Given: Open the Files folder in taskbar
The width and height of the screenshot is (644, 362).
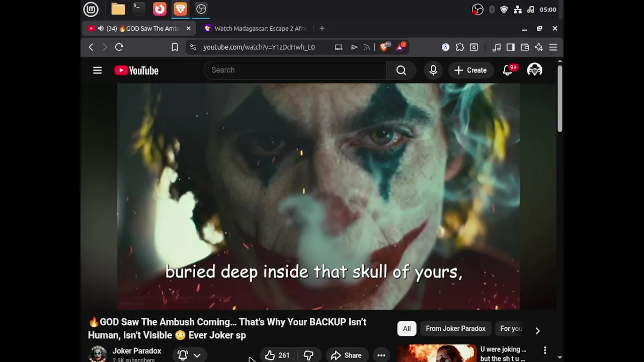Looking at the screenshot, I should [118, 9].
